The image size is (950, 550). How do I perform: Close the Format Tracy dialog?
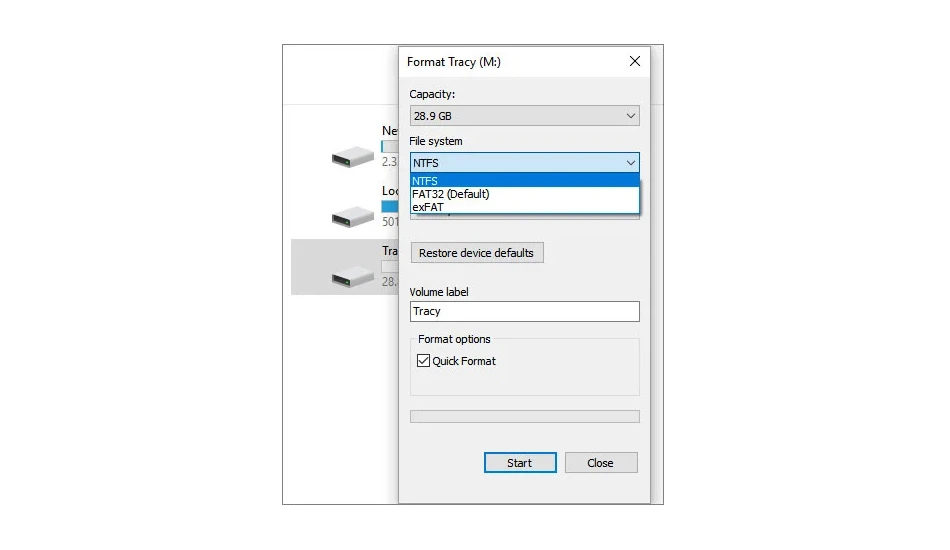point(634,61)
